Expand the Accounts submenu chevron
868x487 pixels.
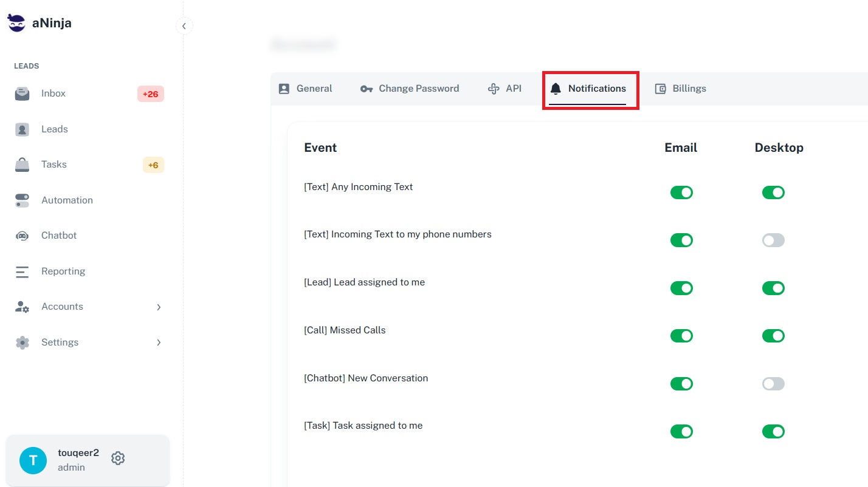(159, 307)
